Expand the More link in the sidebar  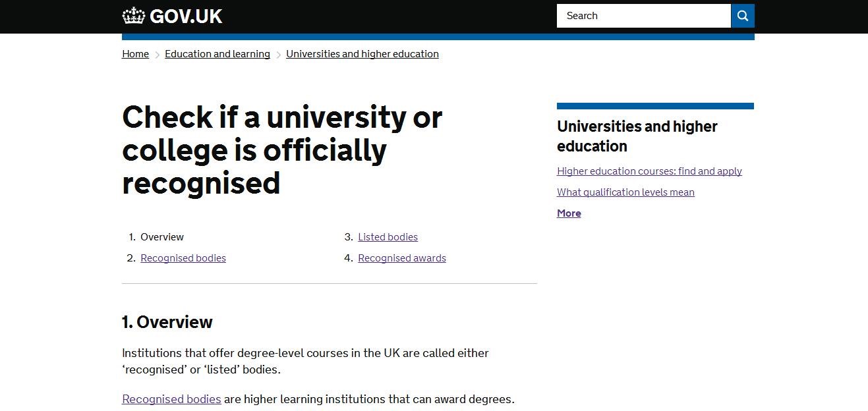[569, 213]
